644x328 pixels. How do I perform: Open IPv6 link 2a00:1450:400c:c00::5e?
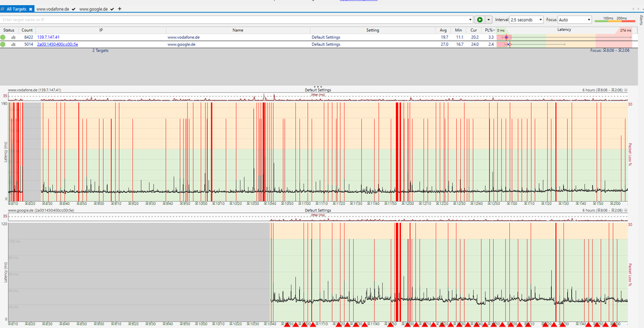(57, 44)
